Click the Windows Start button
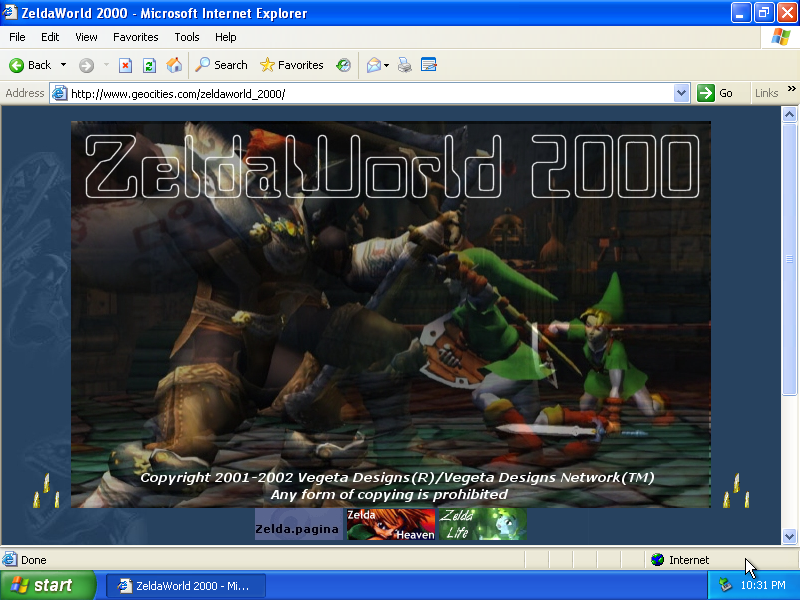 (48, 585)
